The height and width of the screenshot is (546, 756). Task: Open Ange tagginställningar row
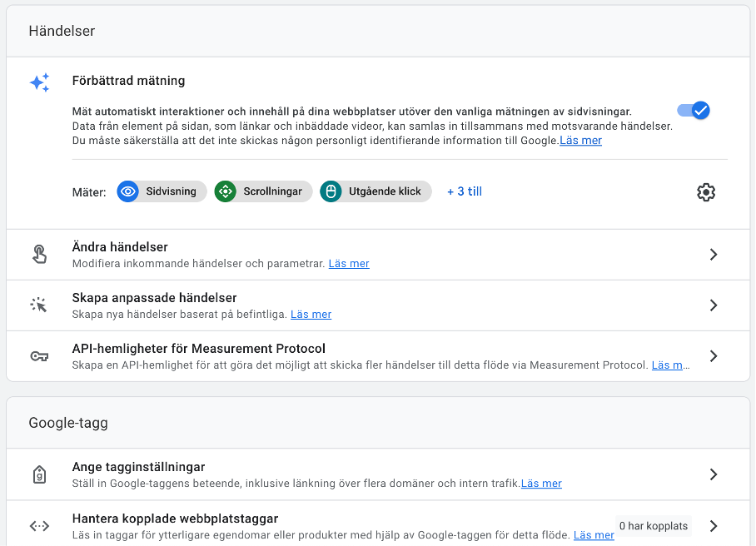(378, 474)
